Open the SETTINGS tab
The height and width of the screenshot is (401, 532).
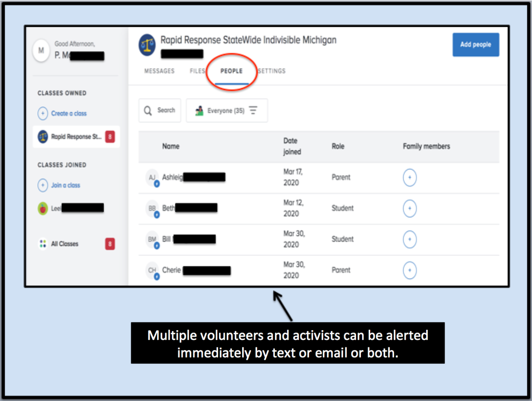[272, 71]
